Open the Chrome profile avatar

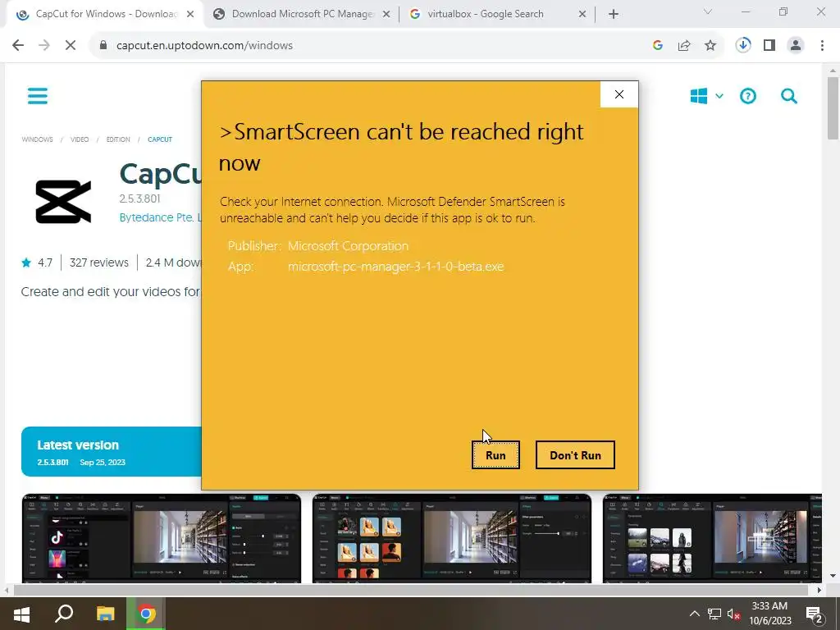[x=796, y=46]
